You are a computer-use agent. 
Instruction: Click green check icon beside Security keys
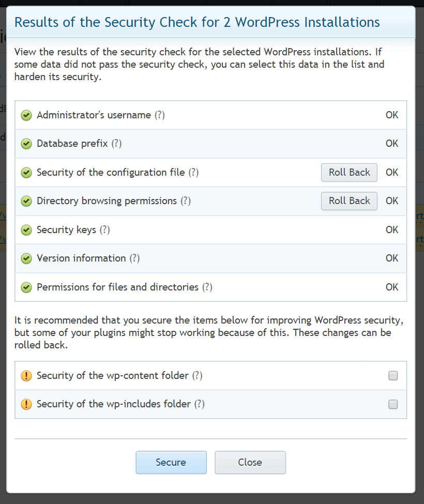pyautogui.click(x=26, y=230)
